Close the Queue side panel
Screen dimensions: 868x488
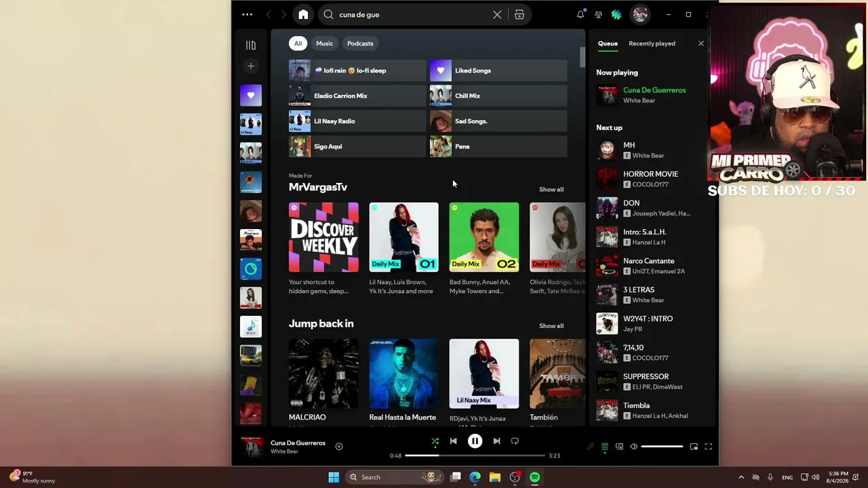701,43
